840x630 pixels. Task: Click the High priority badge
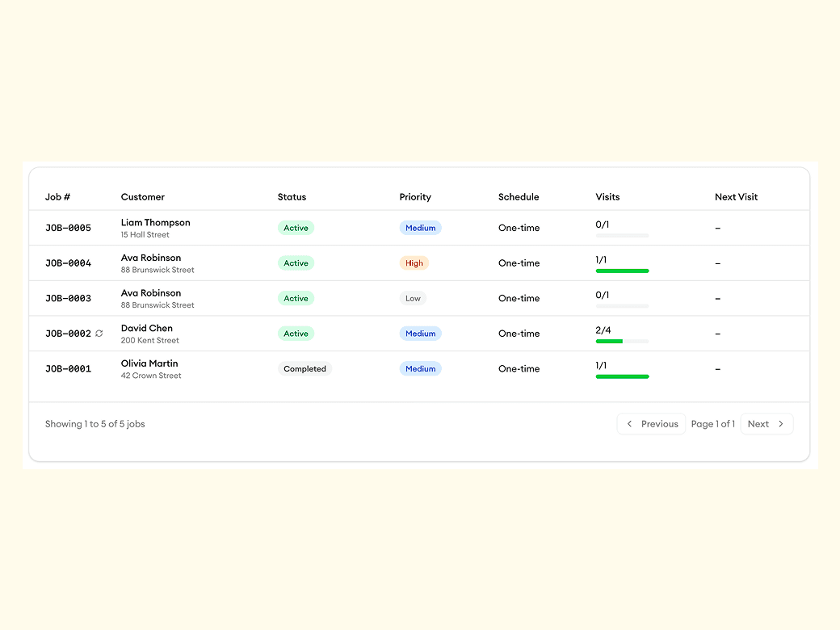[x=414, y=263]
